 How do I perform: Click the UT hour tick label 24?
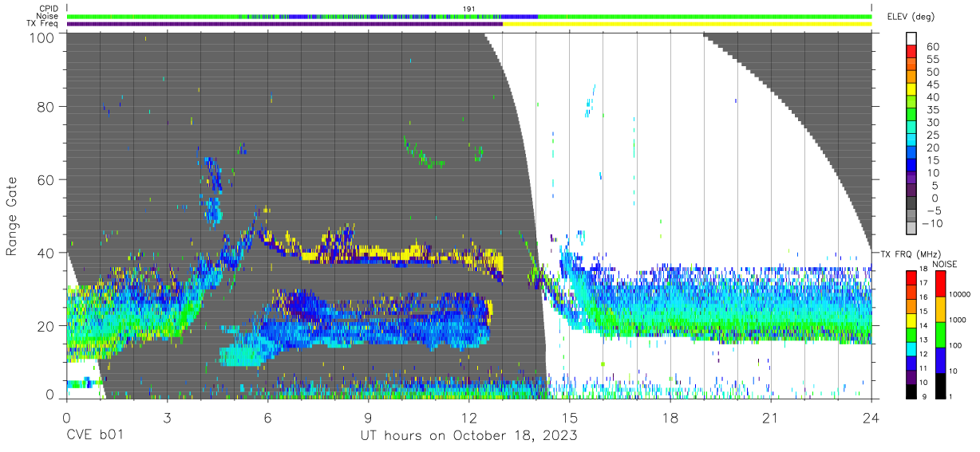871,418
